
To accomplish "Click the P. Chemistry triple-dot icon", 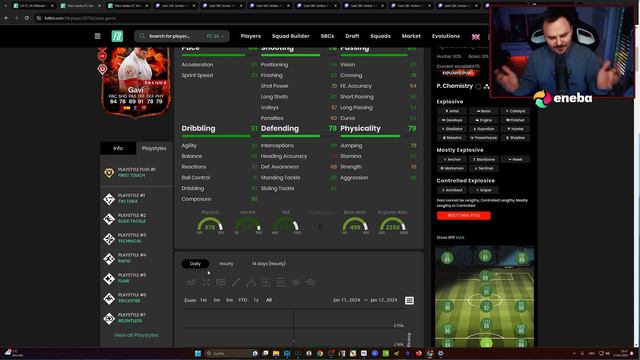I will (487, 86).
